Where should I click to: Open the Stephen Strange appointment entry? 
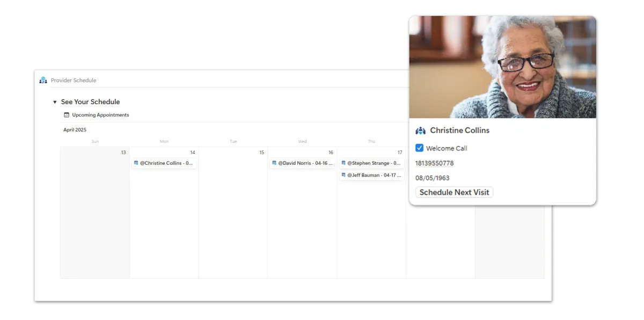pyautogui.click(x=371, y=163)
